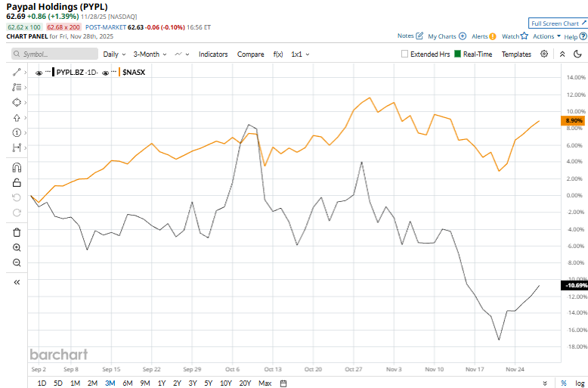Add to Watch list star
Screen dimensions: 588x388
(525, 36)
